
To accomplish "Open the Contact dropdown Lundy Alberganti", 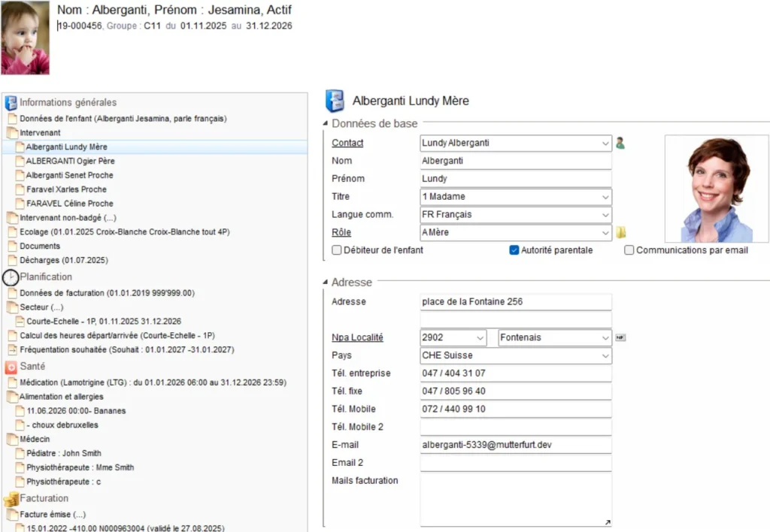I will click(605, 144).
